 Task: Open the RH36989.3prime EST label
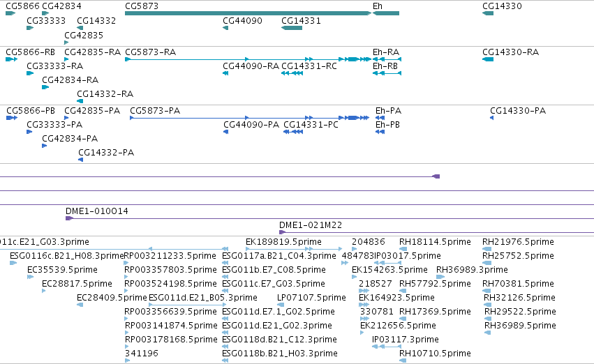472,270
